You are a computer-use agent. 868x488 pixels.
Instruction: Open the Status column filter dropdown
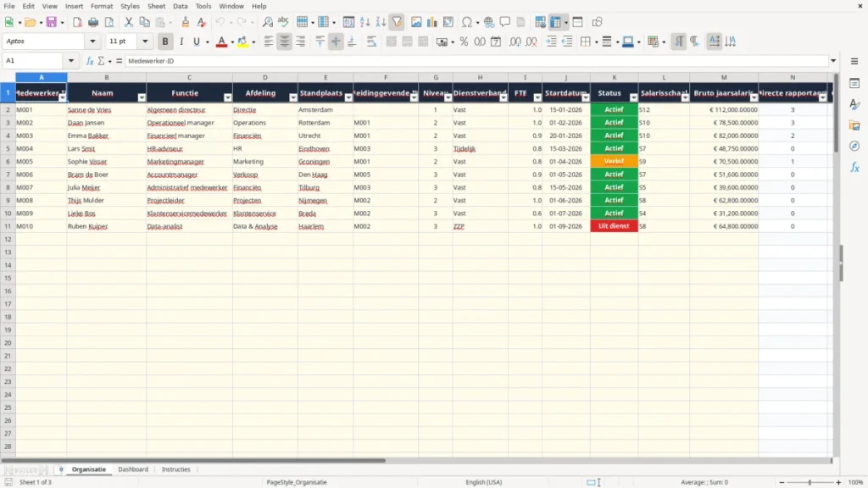(x=633, y=97)
